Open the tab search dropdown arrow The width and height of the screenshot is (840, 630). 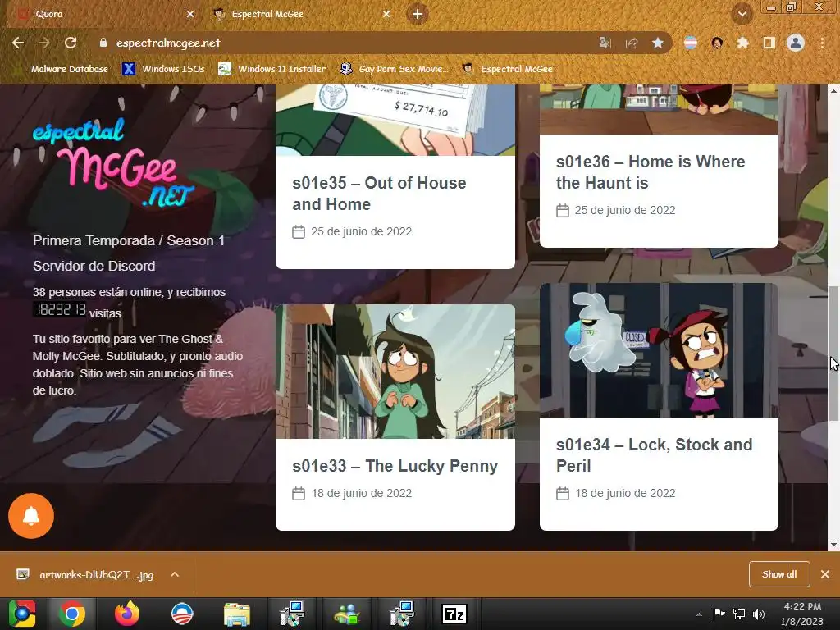coord(742,14)
